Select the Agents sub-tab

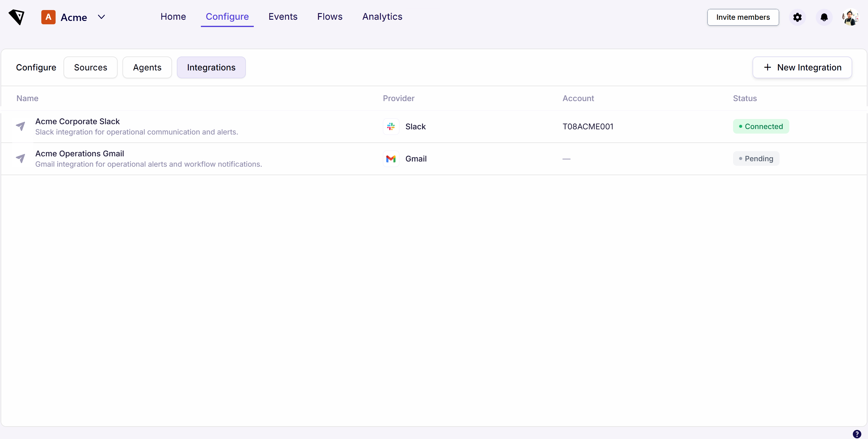(147, 67)
